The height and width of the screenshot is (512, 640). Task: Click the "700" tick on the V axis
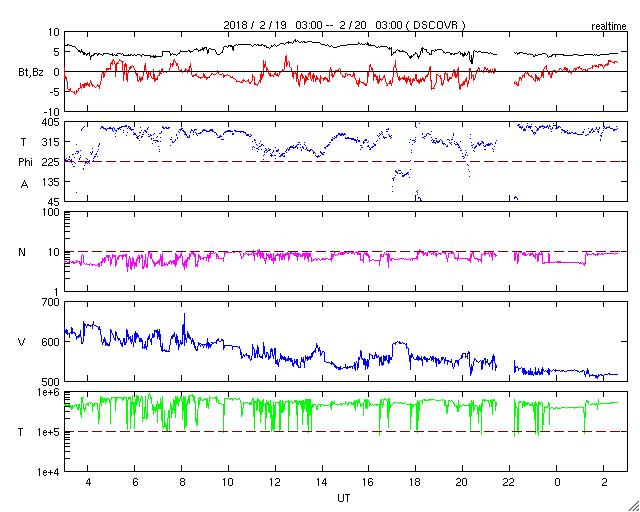coord(51,303)
